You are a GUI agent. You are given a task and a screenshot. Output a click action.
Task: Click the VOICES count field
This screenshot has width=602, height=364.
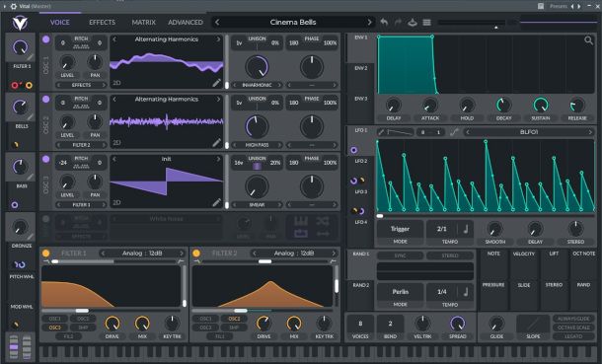click(x=360, y=324)
